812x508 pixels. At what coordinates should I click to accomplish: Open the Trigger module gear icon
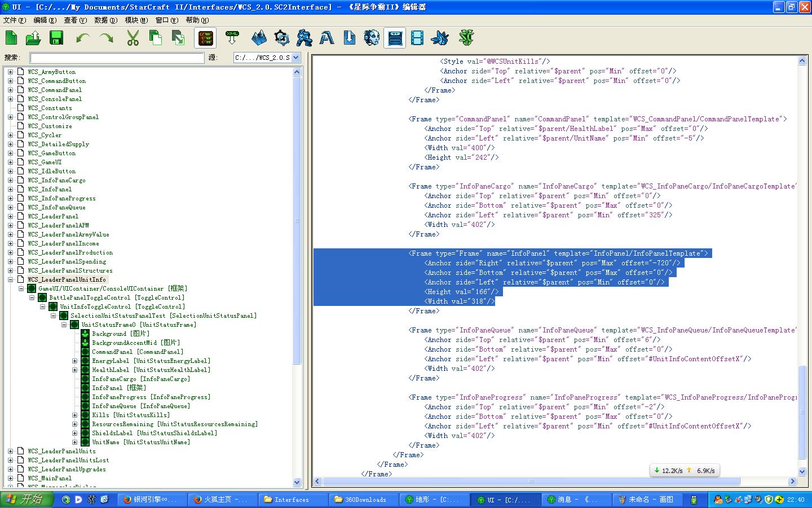point(281,38)
